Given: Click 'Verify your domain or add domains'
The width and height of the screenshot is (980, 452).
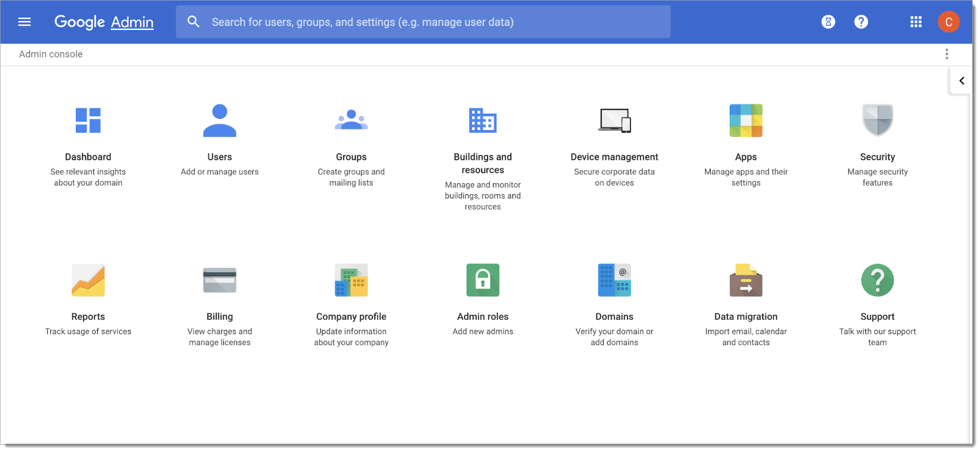Looking at the screenshot, I should [614, 337].
